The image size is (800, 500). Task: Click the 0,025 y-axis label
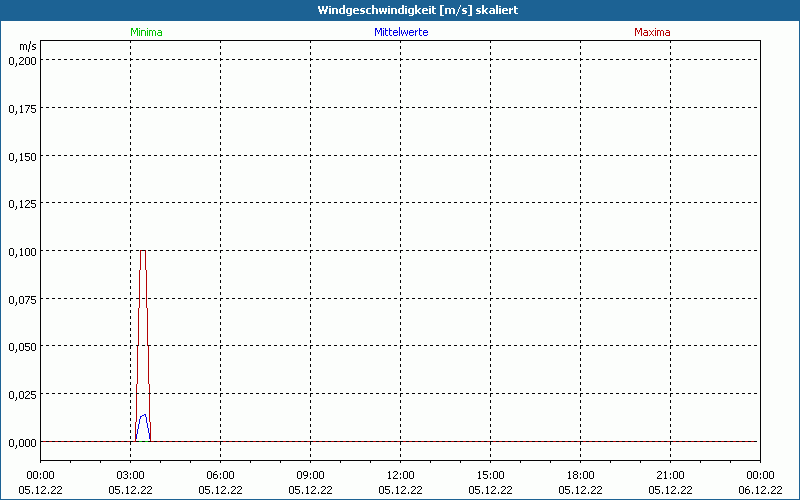(x=22, y=395)
